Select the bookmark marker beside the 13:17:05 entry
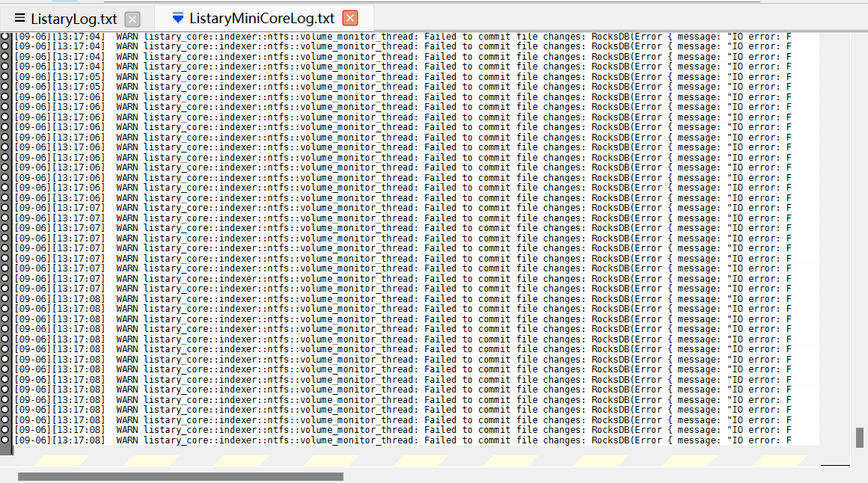This screenshot has height=483, width=868. (5, 76)
